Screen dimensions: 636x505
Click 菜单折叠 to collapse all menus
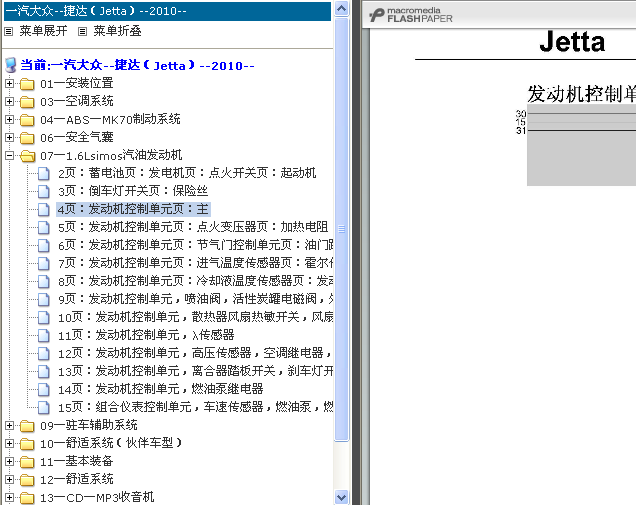117,31
